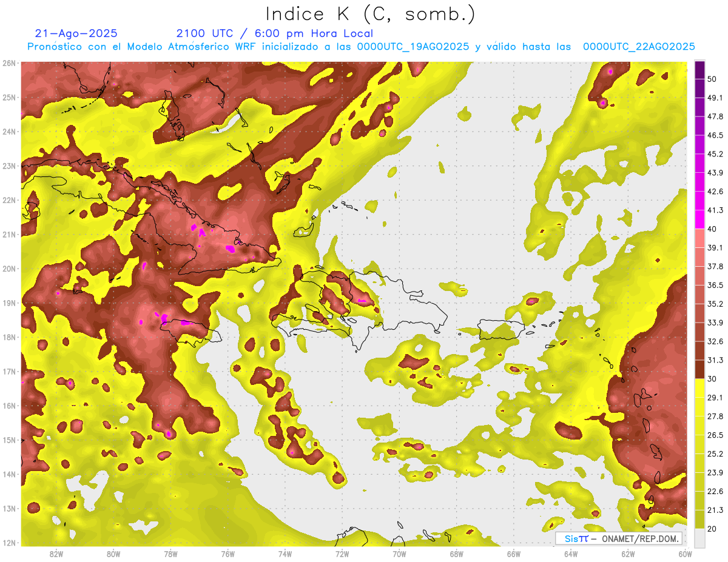Click the '47.8' legend value
The width and height of the screenshot is (728, 562).
(715, 116)
